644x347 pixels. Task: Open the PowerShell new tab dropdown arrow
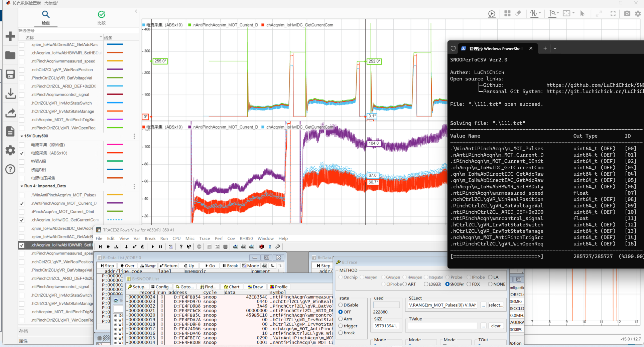point(555,48)
